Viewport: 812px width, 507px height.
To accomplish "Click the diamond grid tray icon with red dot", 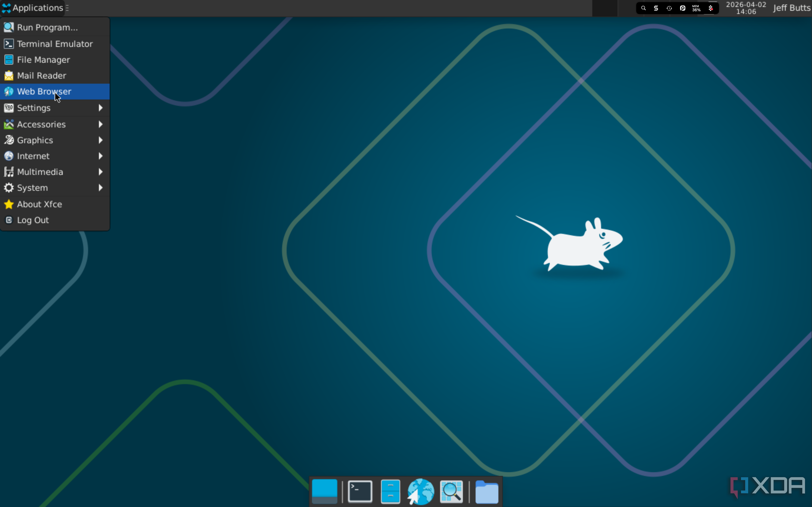I will 711,8.
